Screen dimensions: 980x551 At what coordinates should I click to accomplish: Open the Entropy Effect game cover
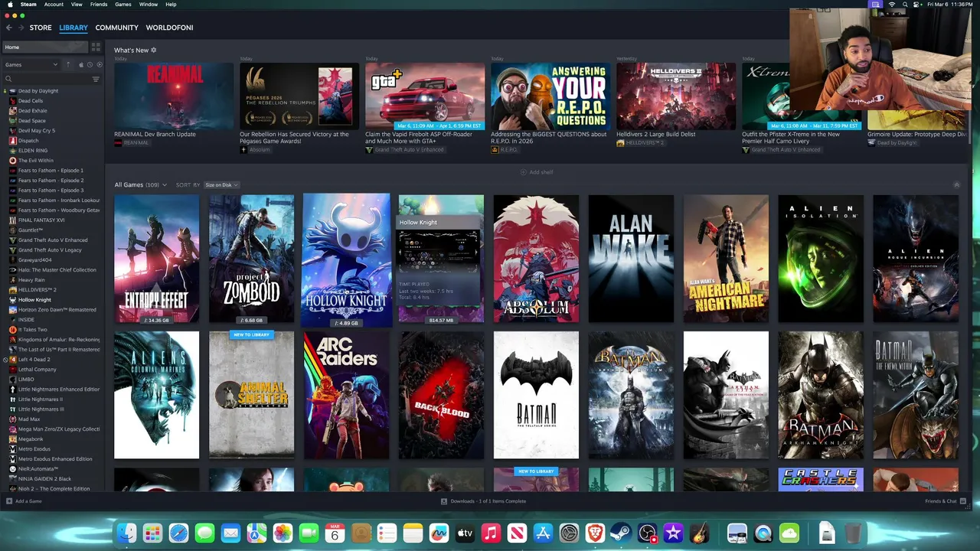[156, 259]
